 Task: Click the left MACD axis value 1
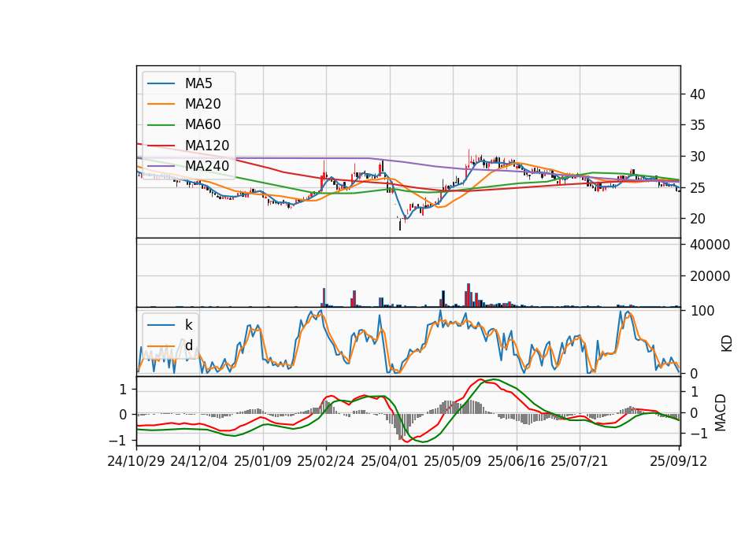(124, 390)
